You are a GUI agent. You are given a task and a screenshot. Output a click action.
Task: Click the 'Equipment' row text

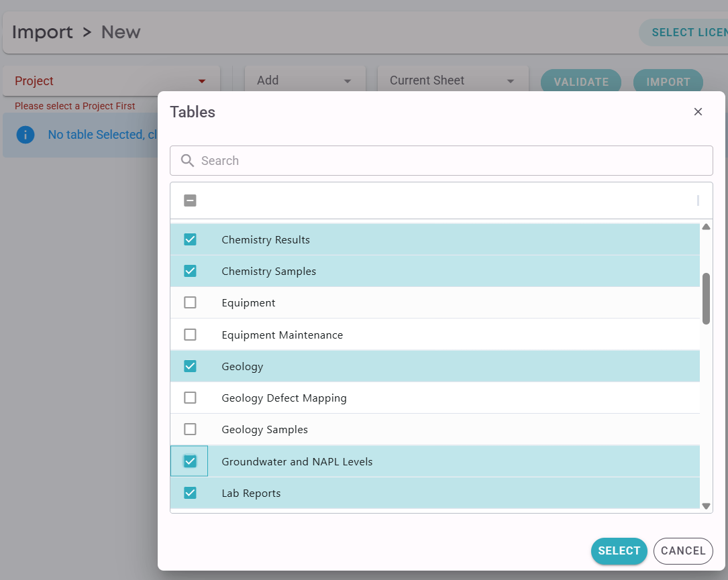point(248,303)
